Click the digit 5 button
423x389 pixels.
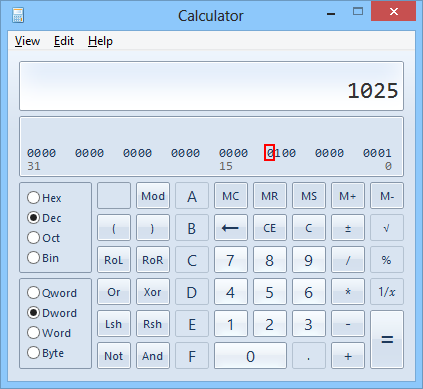point(270,292)
